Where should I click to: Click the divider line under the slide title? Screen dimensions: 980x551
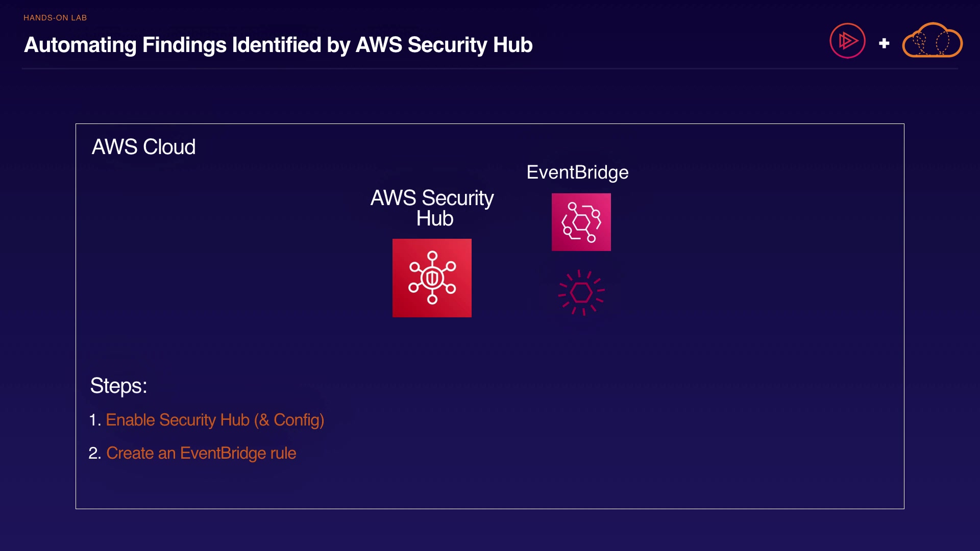pos(490,68)
